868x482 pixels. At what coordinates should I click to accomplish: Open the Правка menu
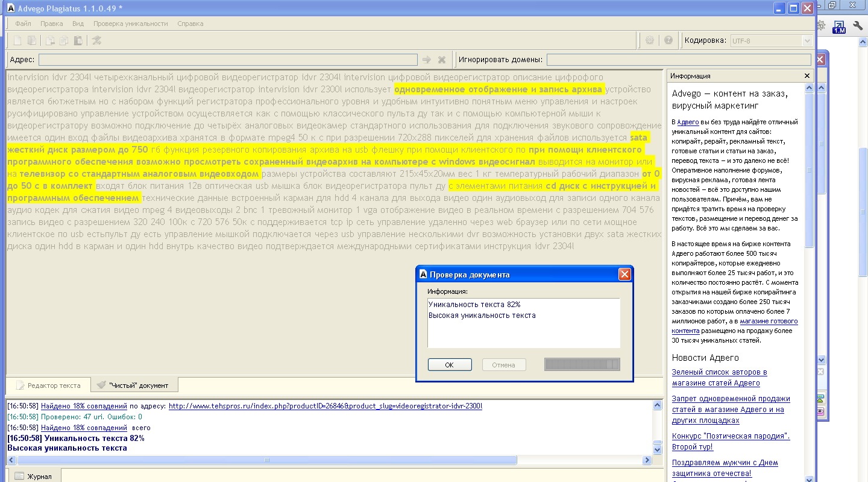pos(52,24)
